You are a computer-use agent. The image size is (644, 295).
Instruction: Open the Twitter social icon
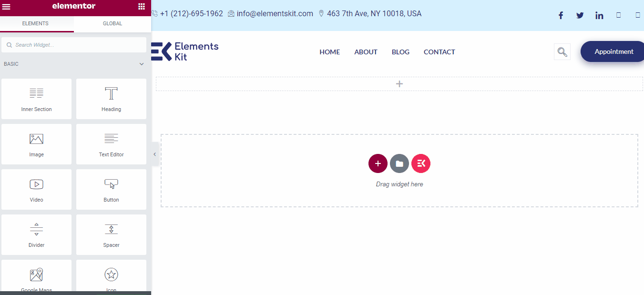[x=580, y=15]
